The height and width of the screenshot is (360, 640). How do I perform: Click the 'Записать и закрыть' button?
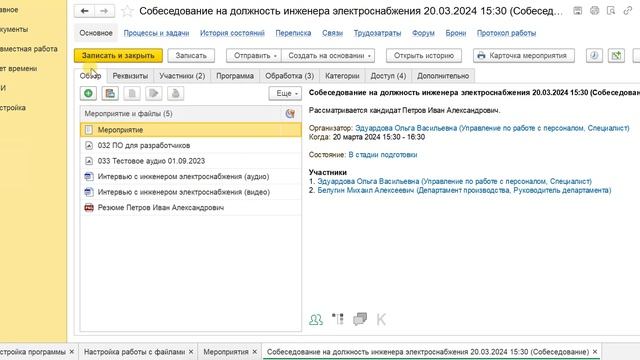(x=118, y=56)
